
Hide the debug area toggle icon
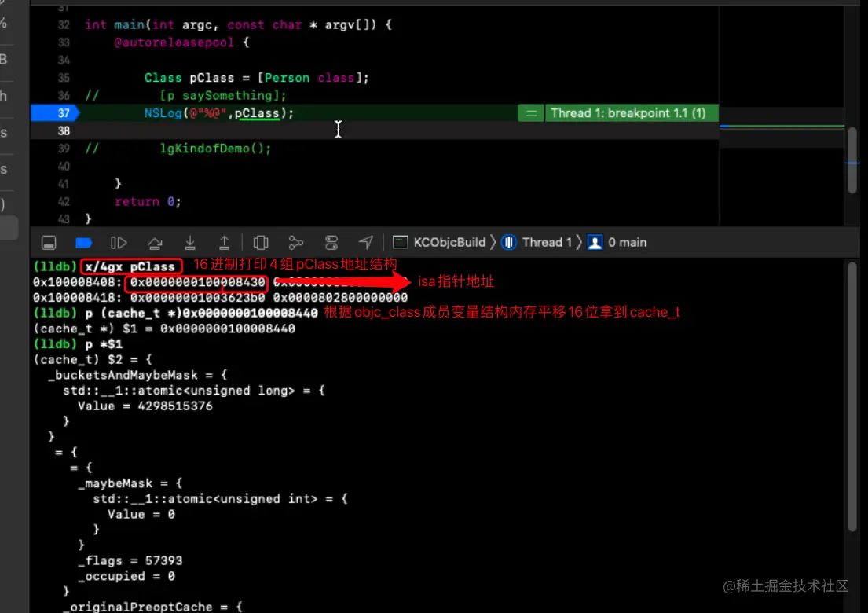coord(49,243)
